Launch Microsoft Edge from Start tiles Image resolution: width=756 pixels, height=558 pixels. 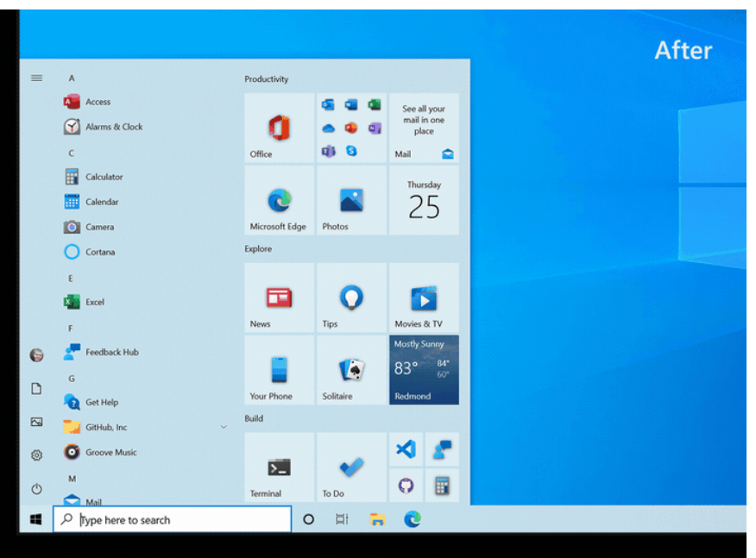pyautogui.click(x=279, y=201)
